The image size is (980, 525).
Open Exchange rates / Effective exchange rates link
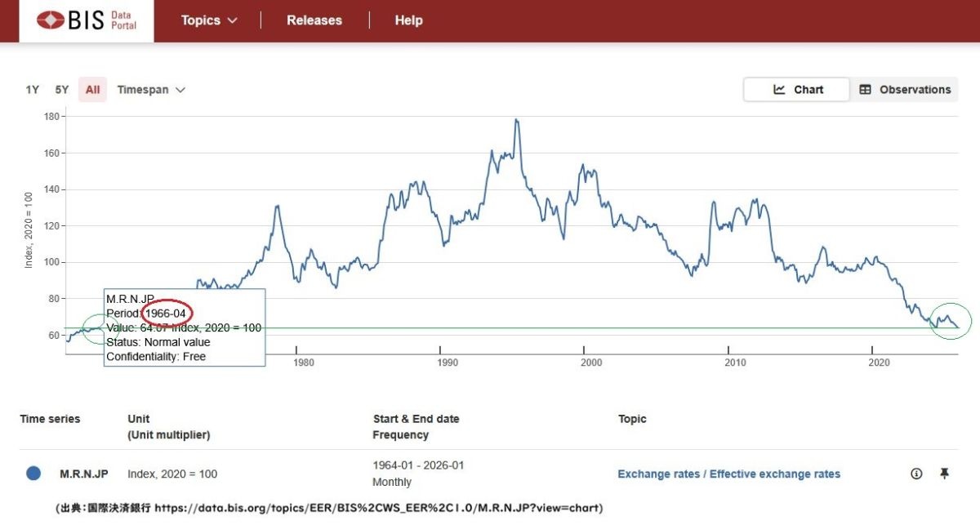click(x=728, y=474)
